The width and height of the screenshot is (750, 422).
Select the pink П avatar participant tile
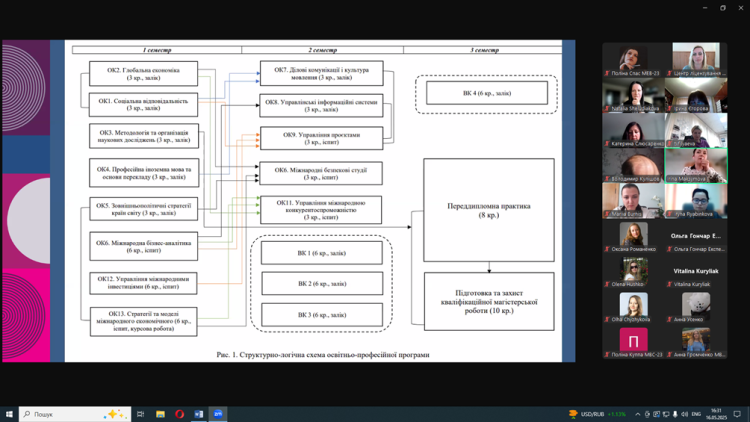pos(633,342)
